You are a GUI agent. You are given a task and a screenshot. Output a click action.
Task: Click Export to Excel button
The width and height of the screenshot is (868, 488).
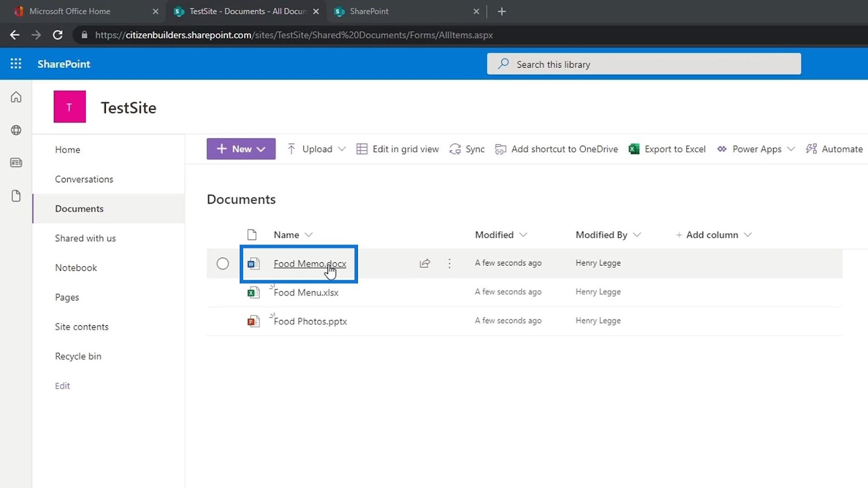pyautogui.click(x=667, y=149)
